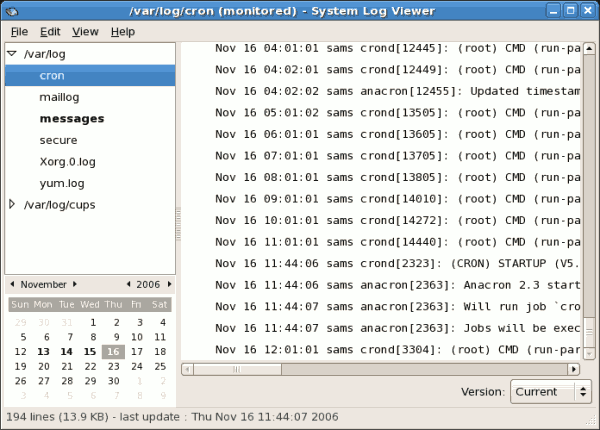The width and height of the screenshot is (600, 430).
Task: Collapse the /var/log tree node
Action: click(x=11, y=54)
